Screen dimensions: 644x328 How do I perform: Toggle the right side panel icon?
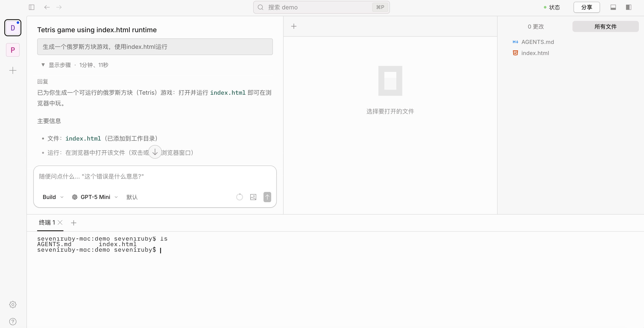click(628, 7)
